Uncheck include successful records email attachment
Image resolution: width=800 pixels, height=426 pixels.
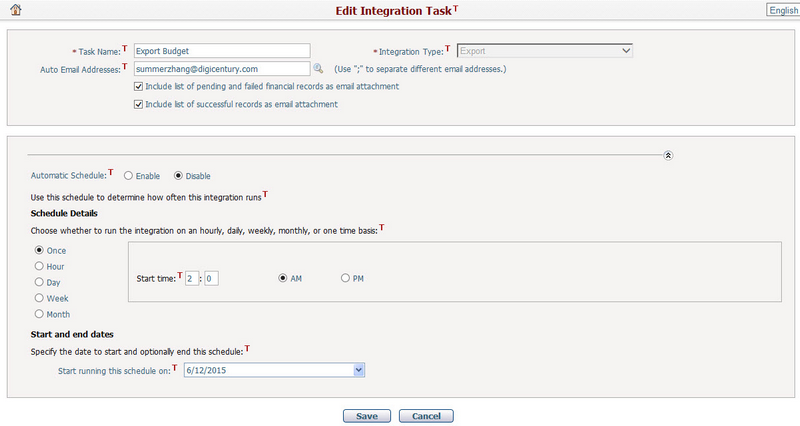coord(138,104)
